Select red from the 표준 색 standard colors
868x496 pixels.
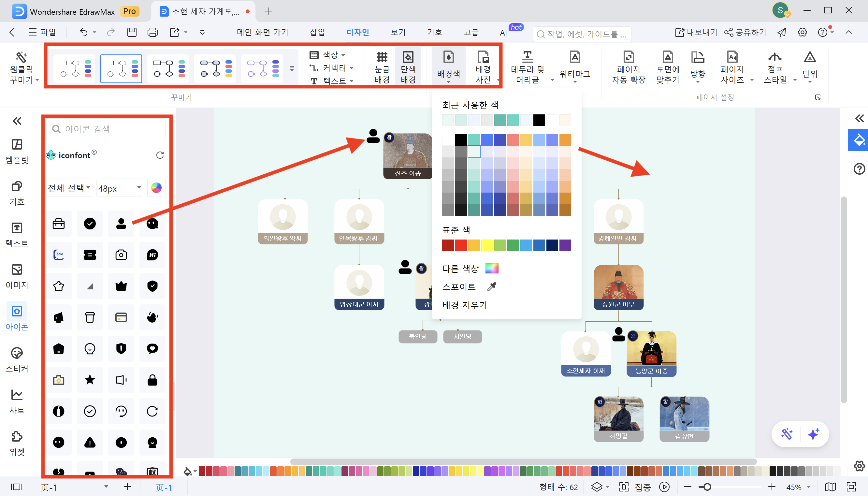pyautogui.click(x=461, y=245)
